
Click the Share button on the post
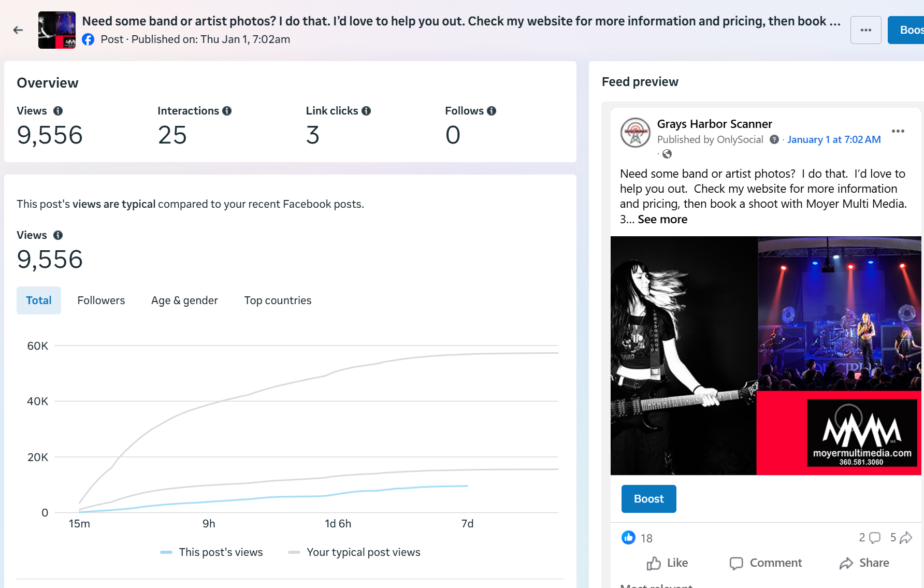(x=864, y=563)
